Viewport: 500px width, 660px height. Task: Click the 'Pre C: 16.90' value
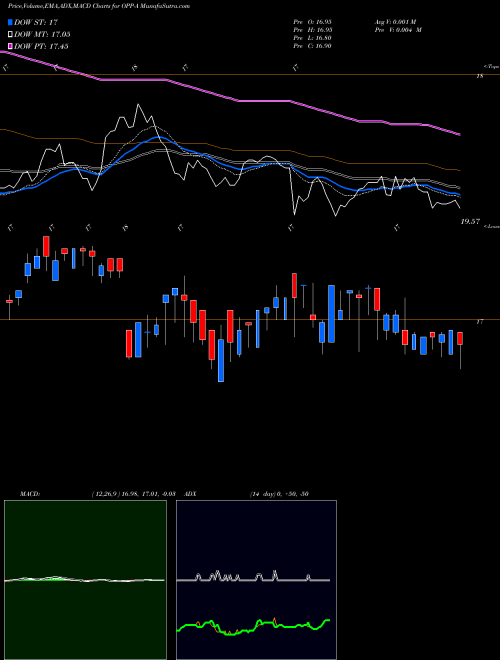point(312,46)
